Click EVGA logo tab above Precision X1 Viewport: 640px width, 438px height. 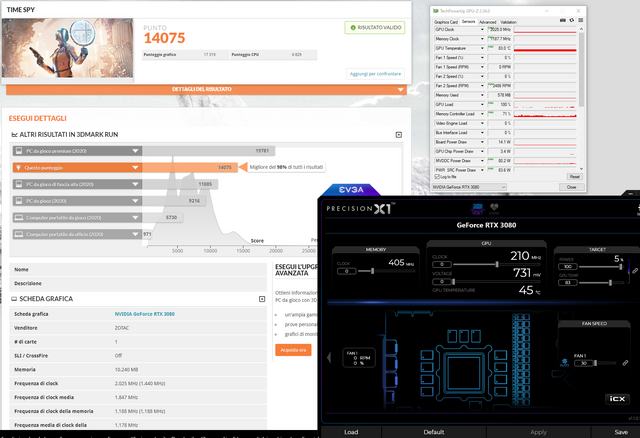[x=351, y=189]
